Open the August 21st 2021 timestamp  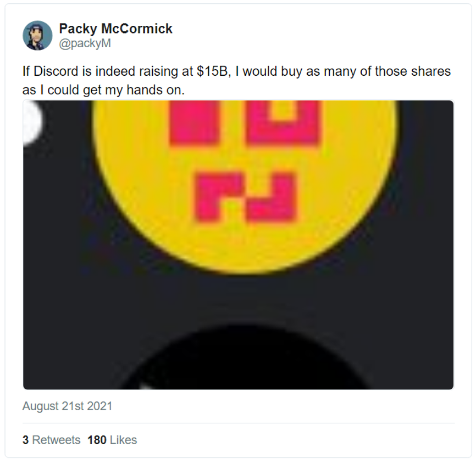click(x=68, y=406)
